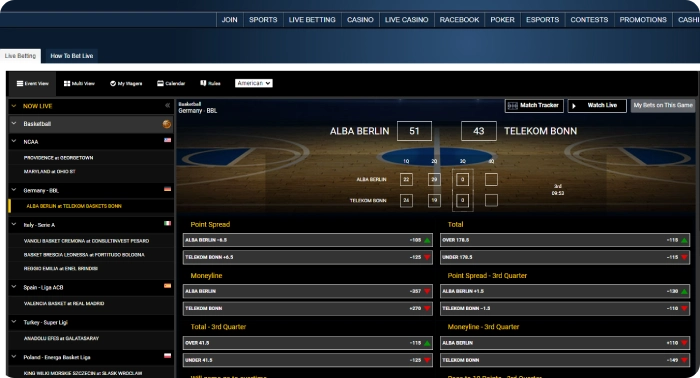700x378 pixels.
Task: Click the Italian flag next to Serie A
Action: pyautogui.click(x=167, y=223)
